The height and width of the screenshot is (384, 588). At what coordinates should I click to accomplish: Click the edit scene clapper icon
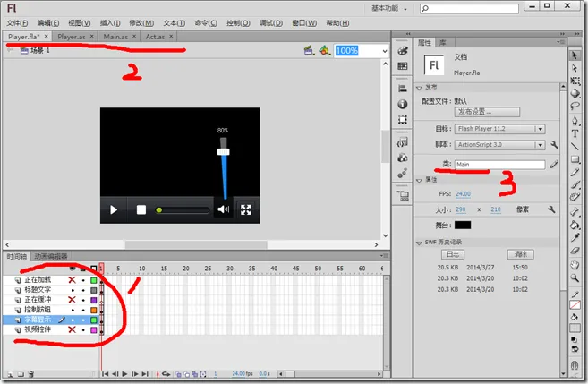(308, 51)
